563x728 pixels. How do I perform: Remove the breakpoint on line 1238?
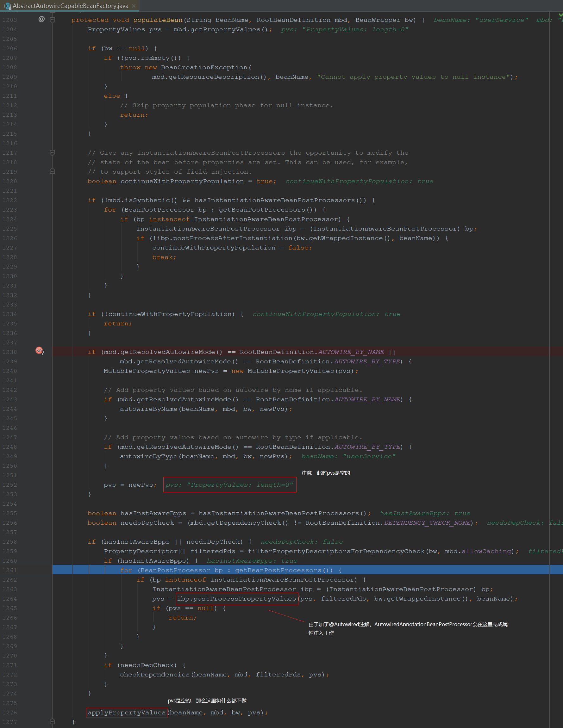coord(39,350)
